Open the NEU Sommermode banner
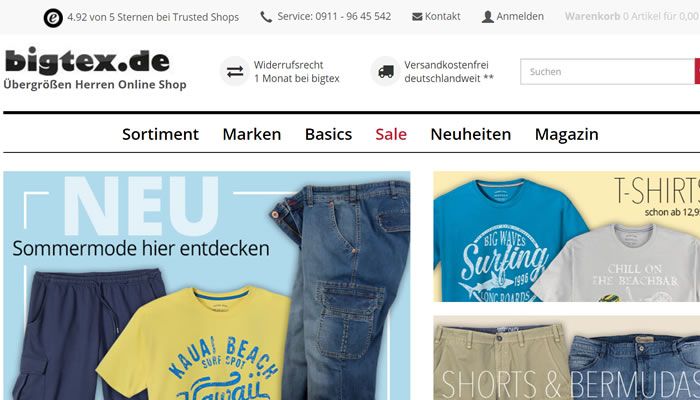 coord(207,286)
